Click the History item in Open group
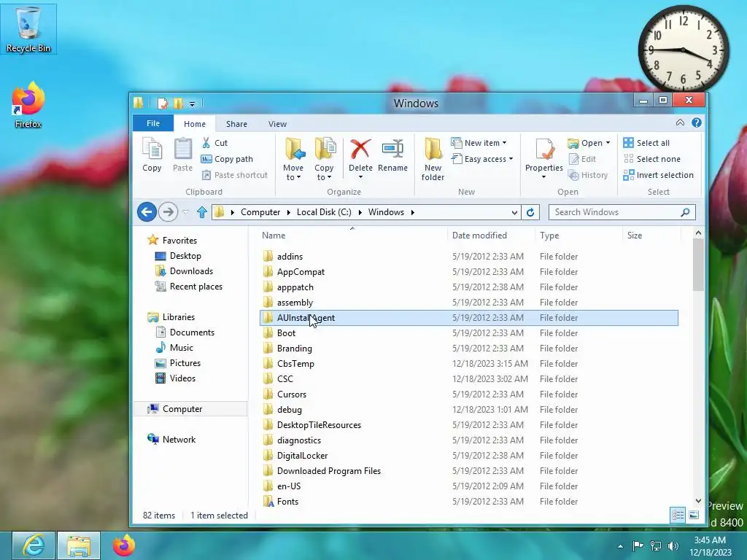747x560 pixels. [589, 175]
